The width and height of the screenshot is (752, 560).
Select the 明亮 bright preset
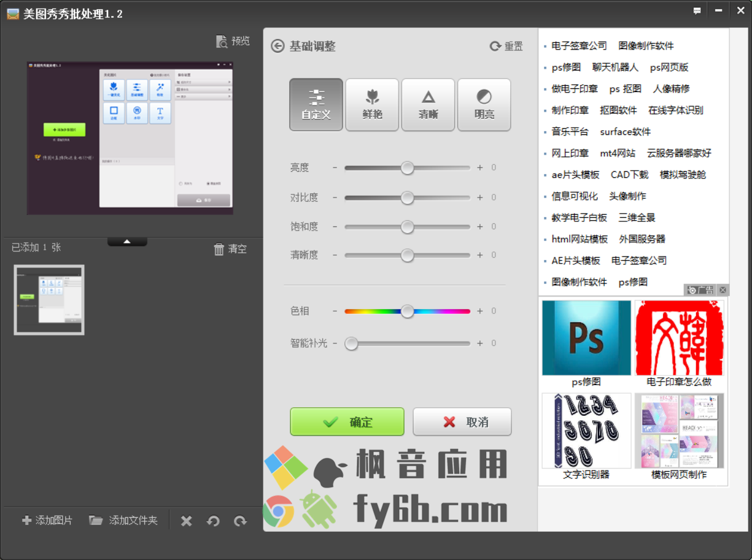pyautogui.click(x=484, y=105)
